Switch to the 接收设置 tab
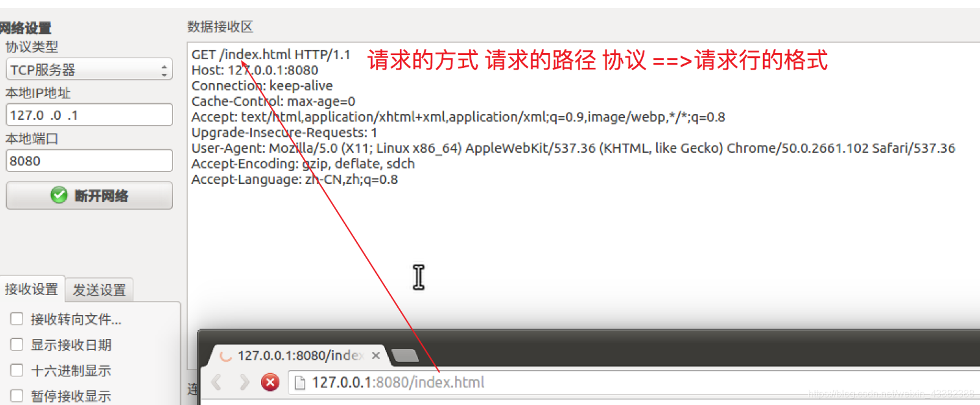 pyautogui.click(x=32, y=289)
